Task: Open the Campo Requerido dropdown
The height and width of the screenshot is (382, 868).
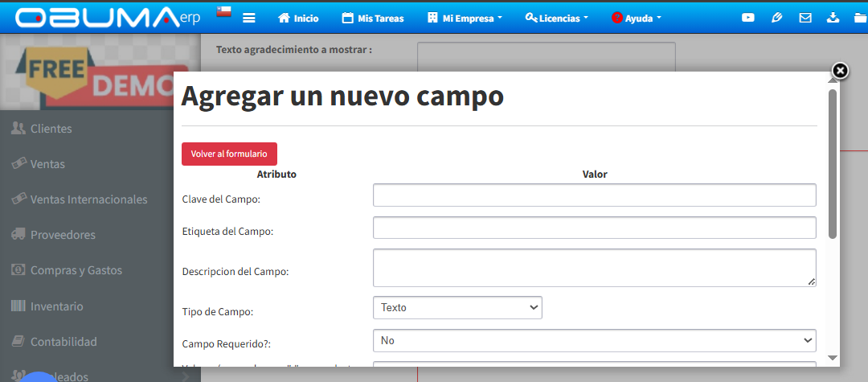Action: pos(595,340)
